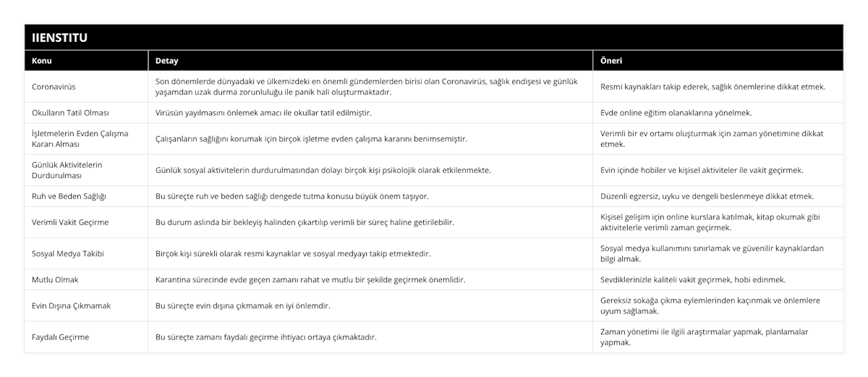Select the Günlük Aktivitelerin Durdurulması cell
Screen dimensions: 868x377
coord(67,170)
